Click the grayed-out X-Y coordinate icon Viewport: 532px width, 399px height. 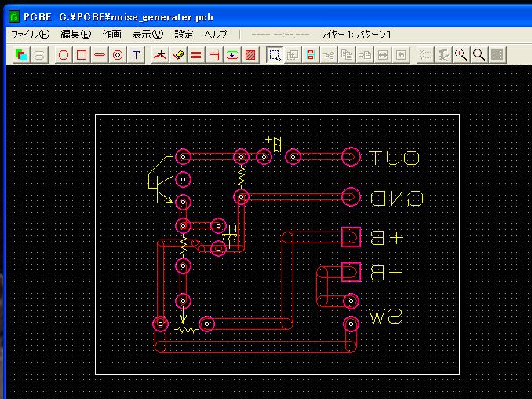click(425, 55)
